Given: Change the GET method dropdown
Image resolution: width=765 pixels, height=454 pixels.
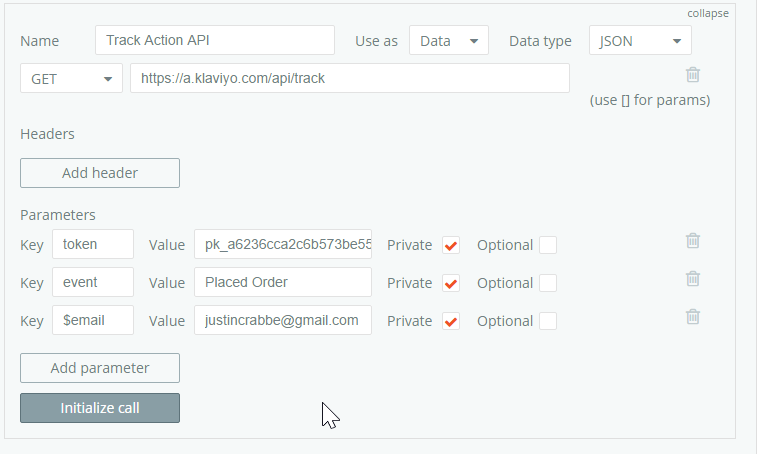Looking at the screenshot, I should [x=71, y=79].
